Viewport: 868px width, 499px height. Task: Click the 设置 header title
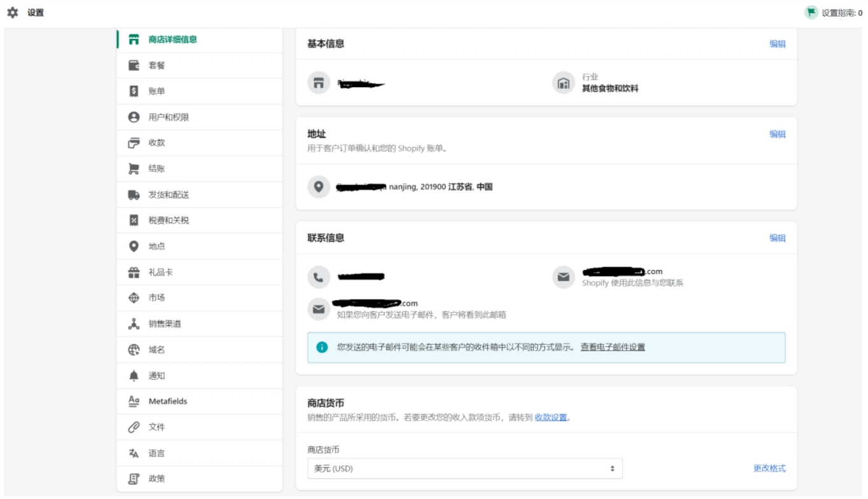point(36,13)
